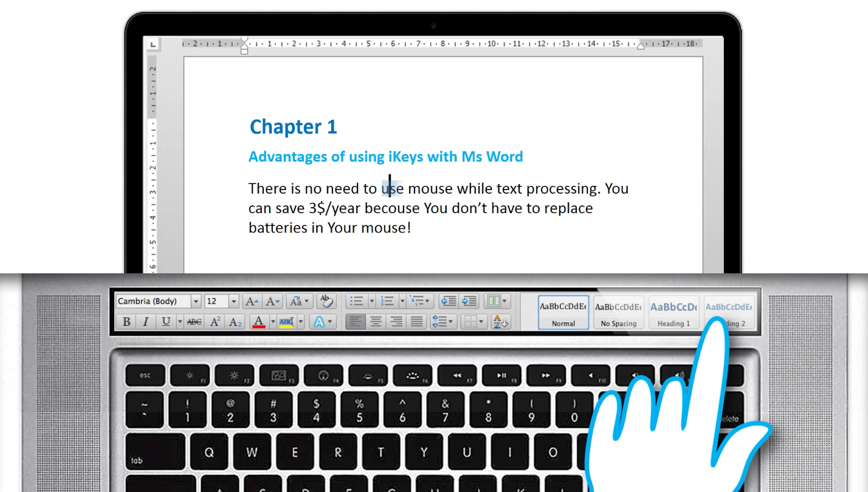The width and height of the screenshot is (868, 492).
Task: Click the clear formatting eraser icon
Action: point(326,301)
